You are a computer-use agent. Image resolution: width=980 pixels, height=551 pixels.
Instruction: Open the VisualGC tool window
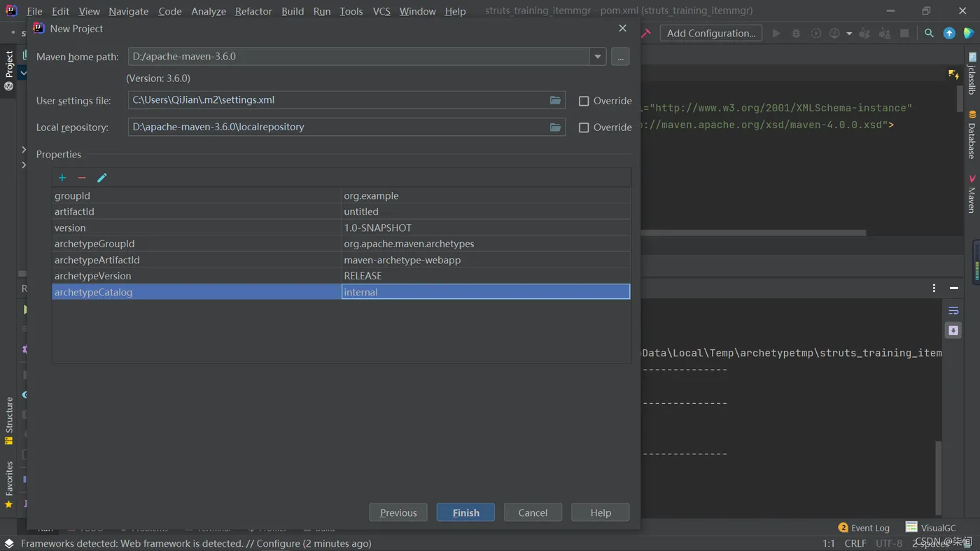930,528
